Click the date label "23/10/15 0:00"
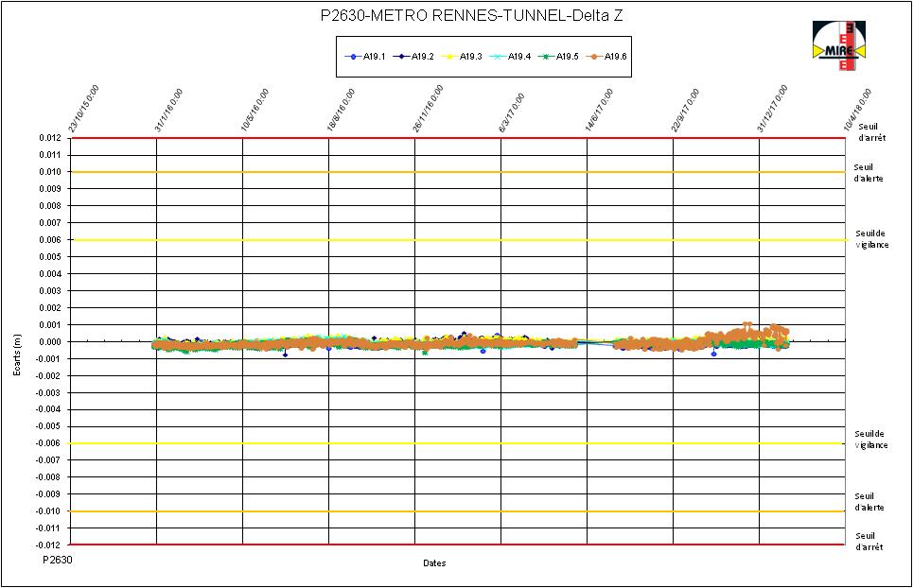This screenshot has width=913, height=588. tap(84, 110)
